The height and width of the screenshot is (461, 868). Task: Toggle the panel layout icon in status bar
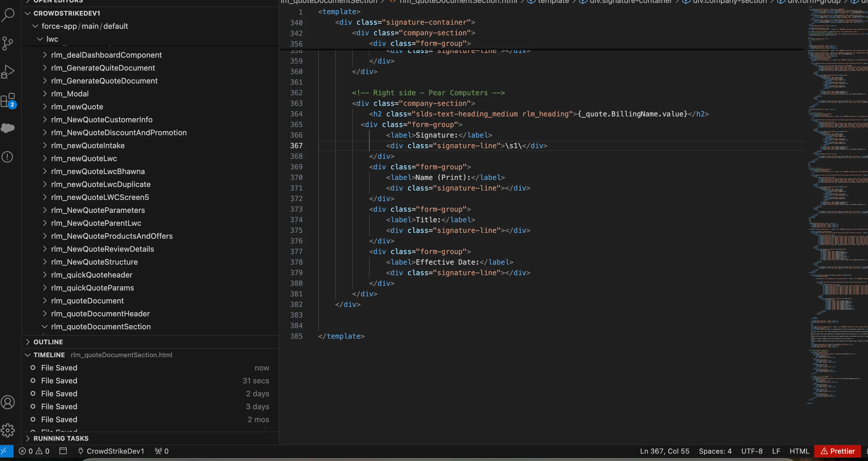[63, 451]
